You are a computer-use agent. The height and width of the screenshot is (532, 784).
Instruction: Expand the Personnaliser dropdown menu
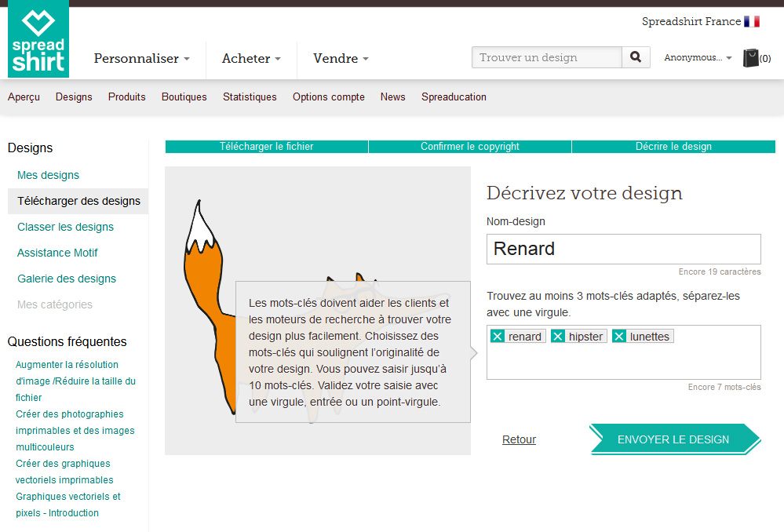142,59
